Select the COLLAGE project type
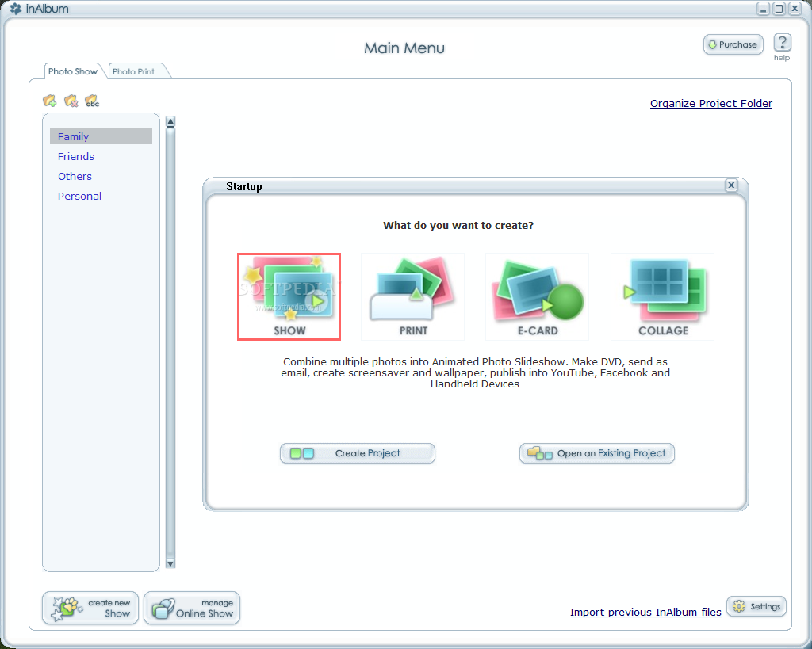 (x=662, y=296)
